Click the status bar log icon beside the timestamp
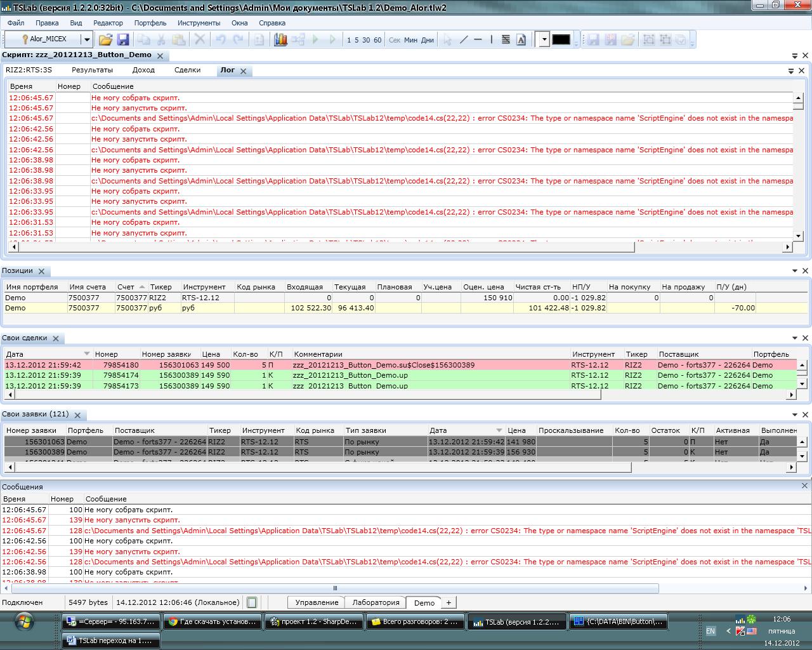 tap(252, 602)
